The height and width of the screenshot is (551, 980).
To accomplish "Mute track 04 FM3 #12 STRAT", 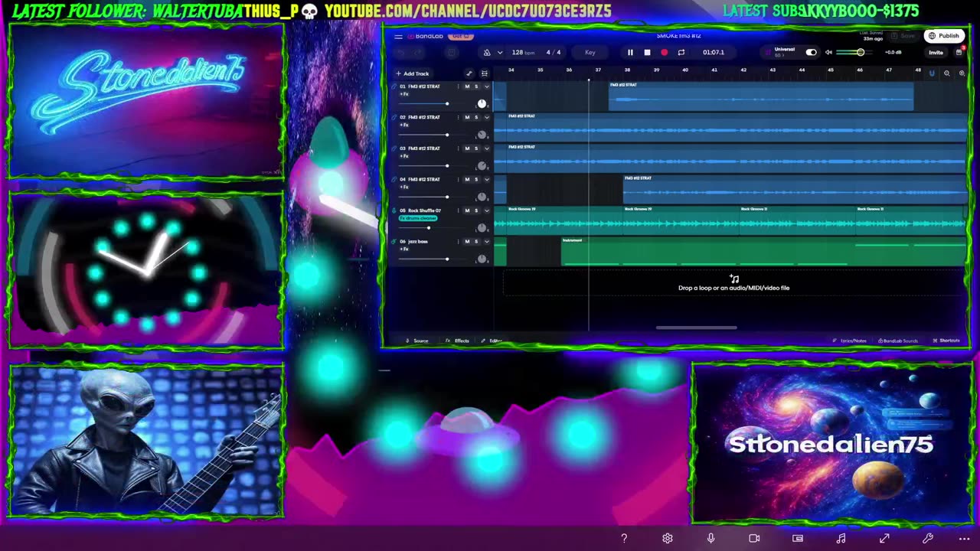I will pyautogui.click(x=467, y=179).
